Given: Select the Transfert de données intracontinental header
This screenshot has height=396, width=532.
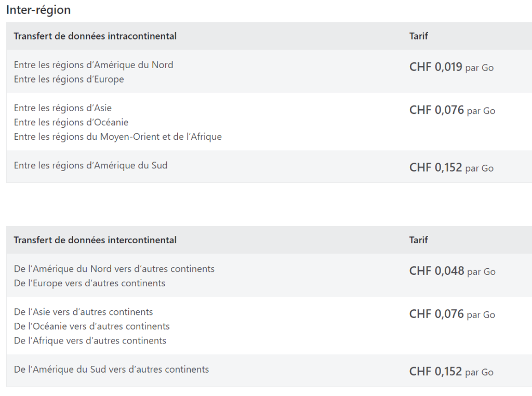Looking at the screenshot, I should (95, 36).
